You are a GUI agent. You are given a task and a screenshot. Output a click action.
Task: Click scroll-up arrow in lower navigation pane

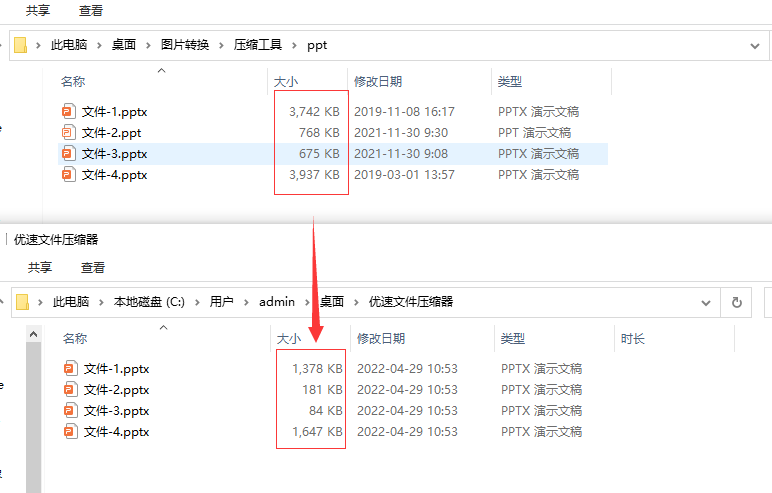33,334
